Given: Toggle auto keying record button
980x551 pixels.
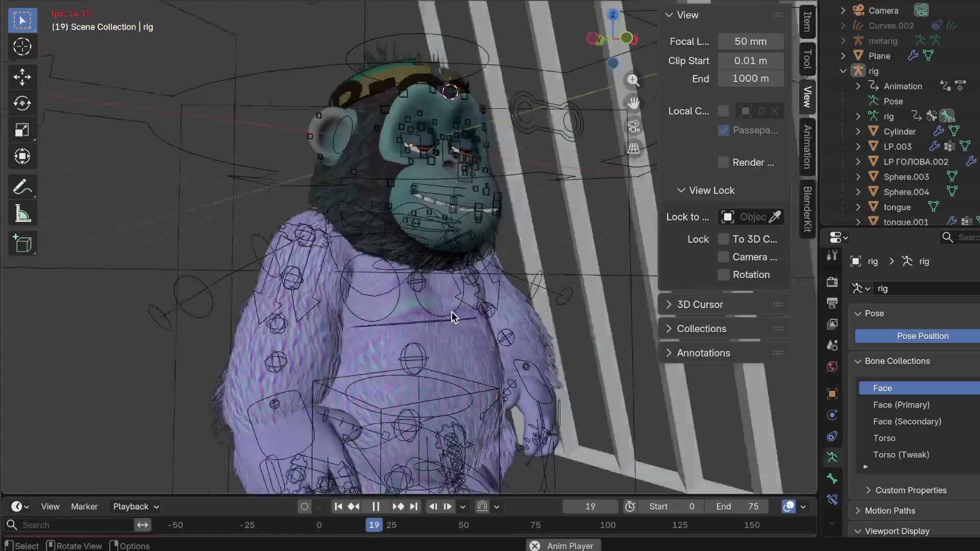Looking at the screenshot, I should 305,507.
